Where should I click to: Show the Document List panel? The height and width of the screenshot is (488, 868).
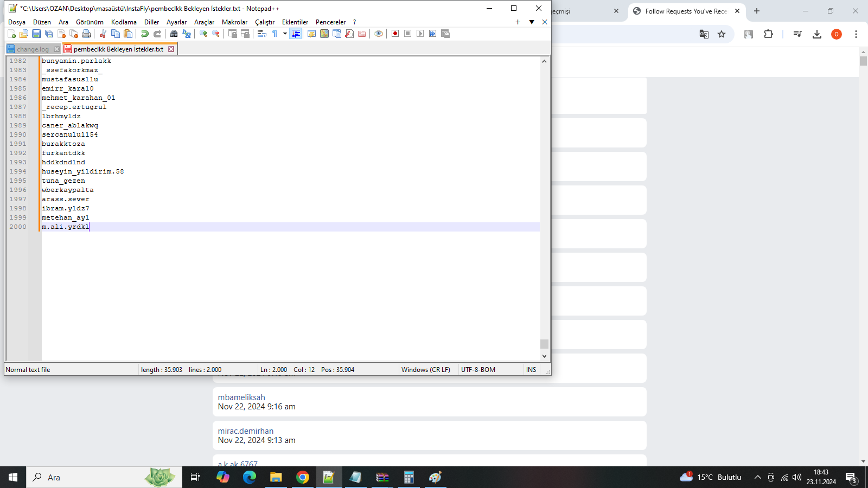[337, 34]
